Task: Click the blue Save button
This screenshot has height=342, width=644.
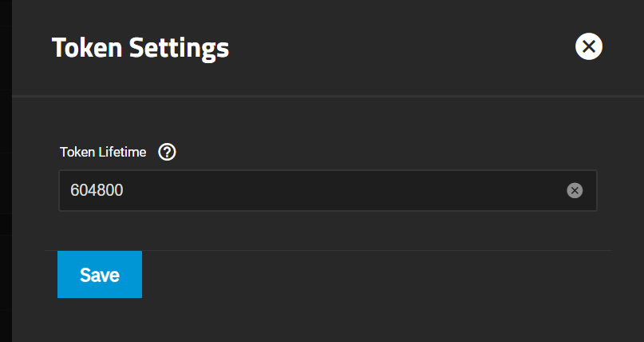Action: (100, 275)
